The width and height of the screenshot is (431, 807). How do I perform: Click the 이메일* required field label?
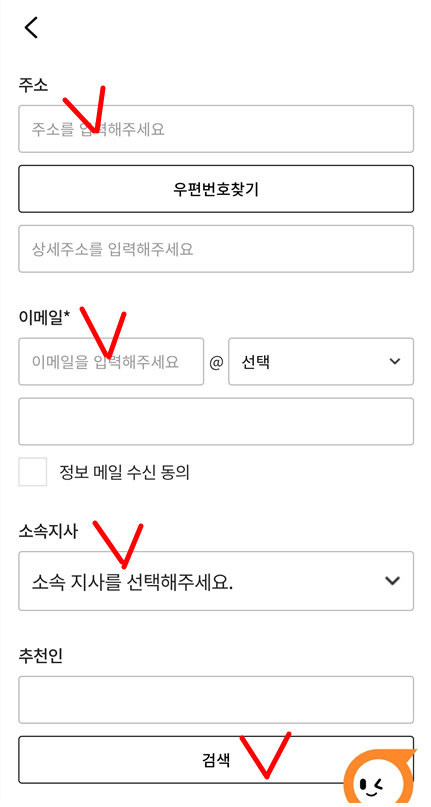44,318
